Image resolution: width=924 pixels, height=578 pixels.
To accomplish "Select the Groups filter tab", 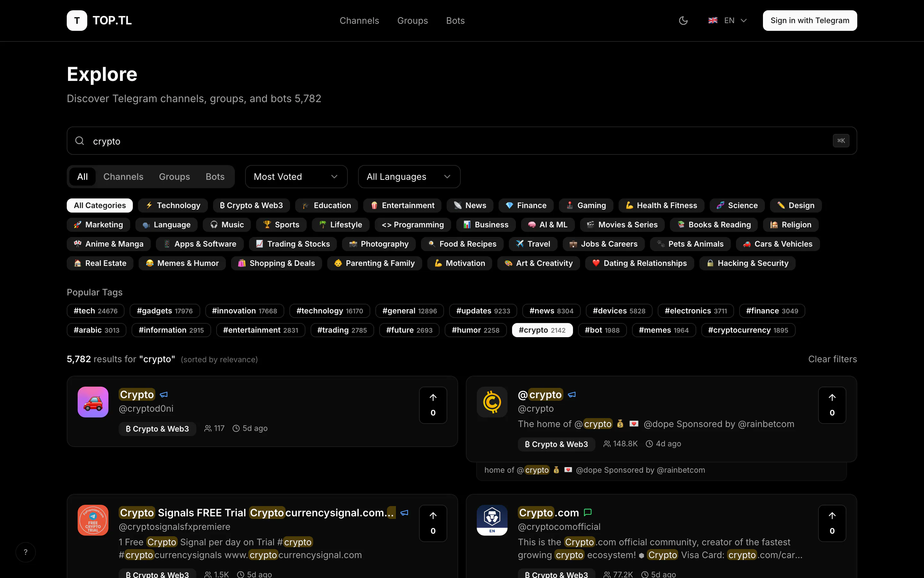I will tap(175, 177).
